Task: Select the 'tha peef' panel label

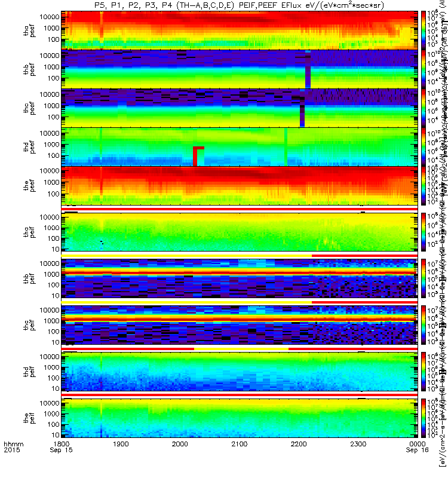Action: [29, 31]
